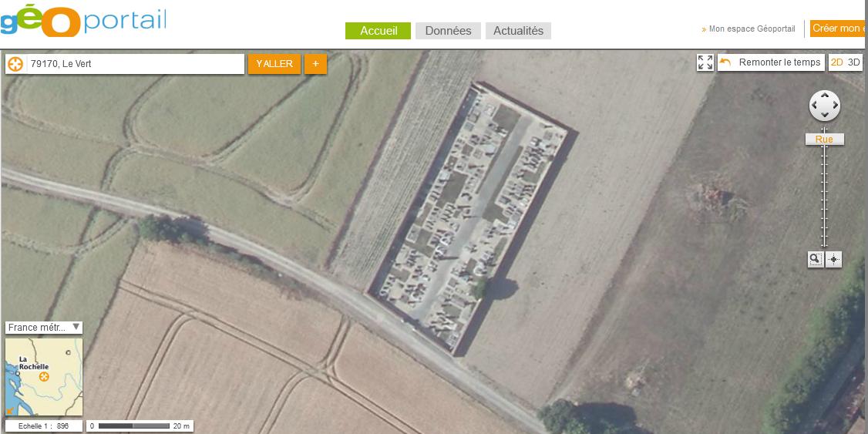
Task: Pan map west with left arrow
Action: pyautogui.click(x=815, y=105)
